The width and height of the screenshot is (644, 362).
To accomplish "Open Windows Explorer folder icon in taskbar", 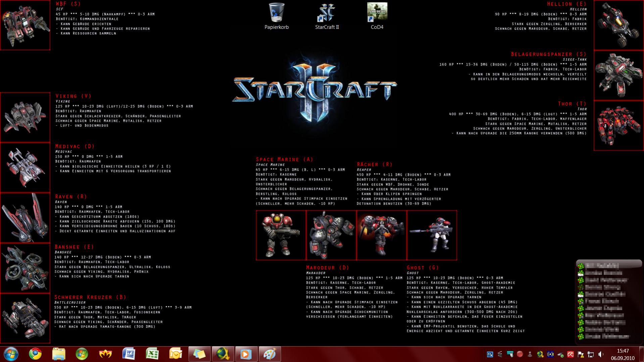I will pyautogui.click(x=59, y=354).
